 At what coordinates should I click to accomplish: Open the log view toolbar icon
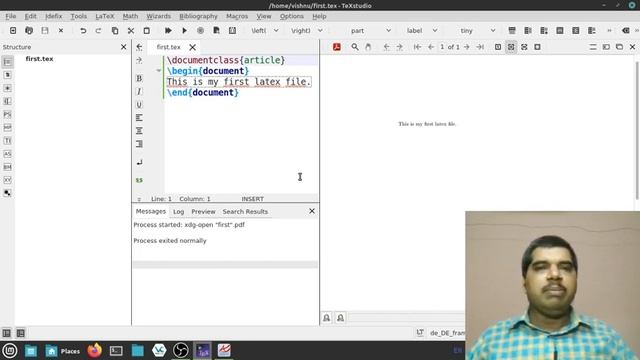tap(232, 31)
